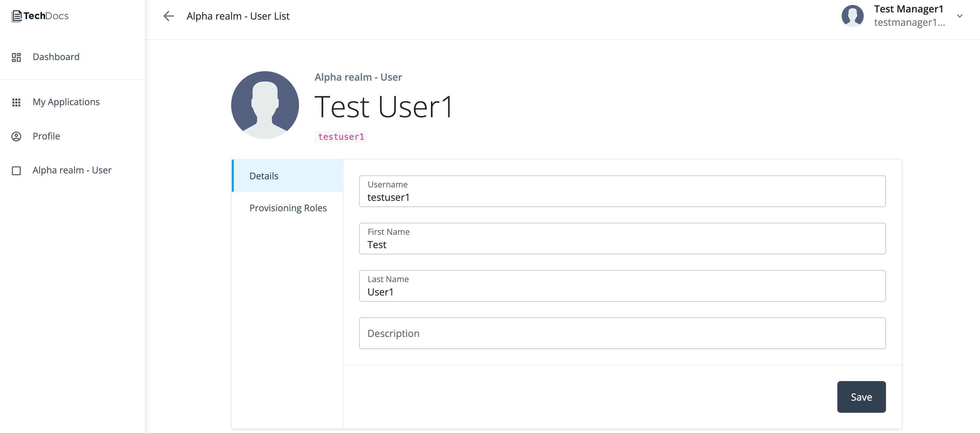Click the TechDocs logo icon

point(16,16)
